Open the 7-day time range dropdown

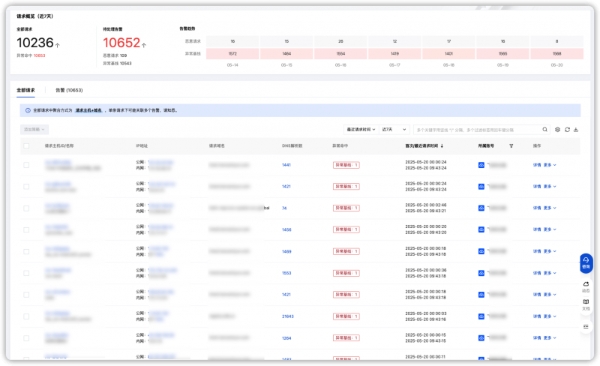click(x=394, y=129)
